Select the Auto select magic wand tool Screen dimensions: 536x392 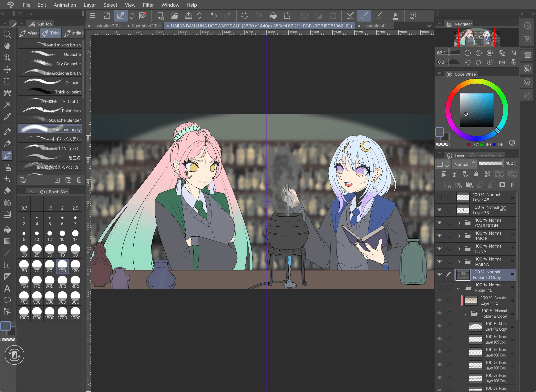tap(7, 105)
